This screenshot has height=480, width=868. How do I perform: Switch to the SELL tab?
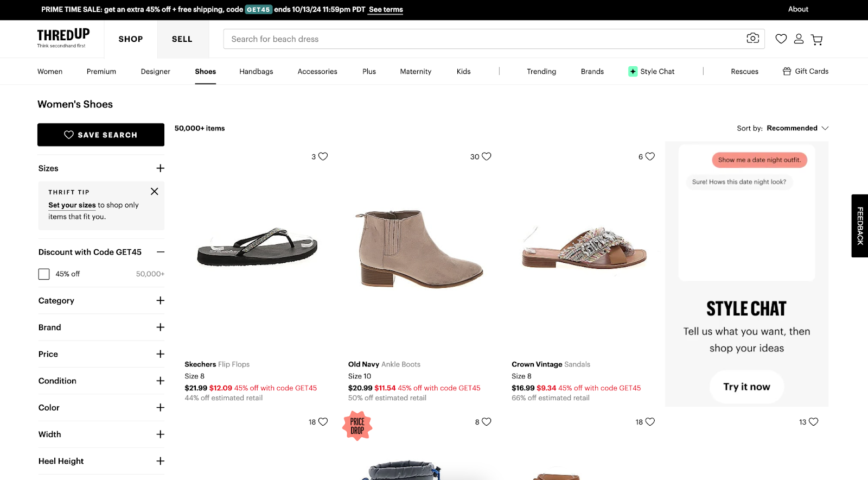[x=182, y=39]
